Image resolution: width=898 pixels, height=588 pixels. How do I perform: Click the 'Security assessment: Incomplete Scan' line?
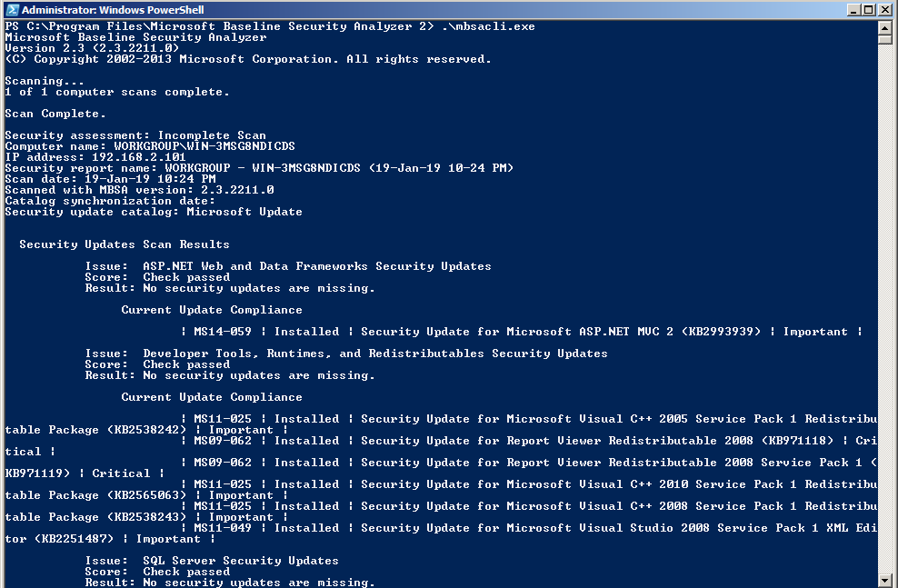point(135,135)
